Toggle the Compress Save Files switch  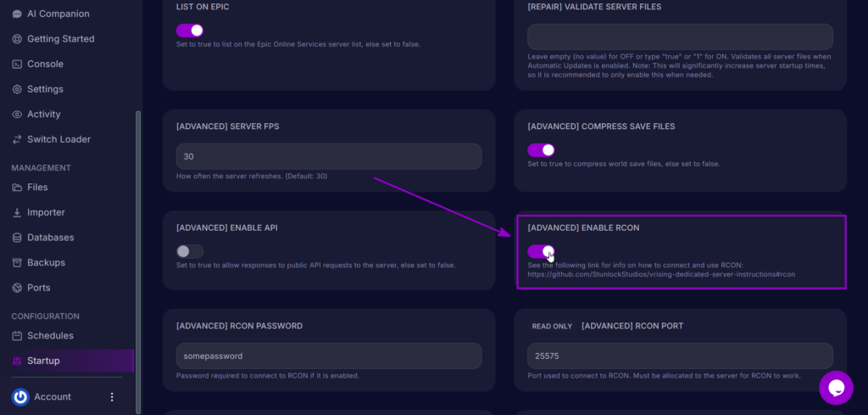coord(541,150)
